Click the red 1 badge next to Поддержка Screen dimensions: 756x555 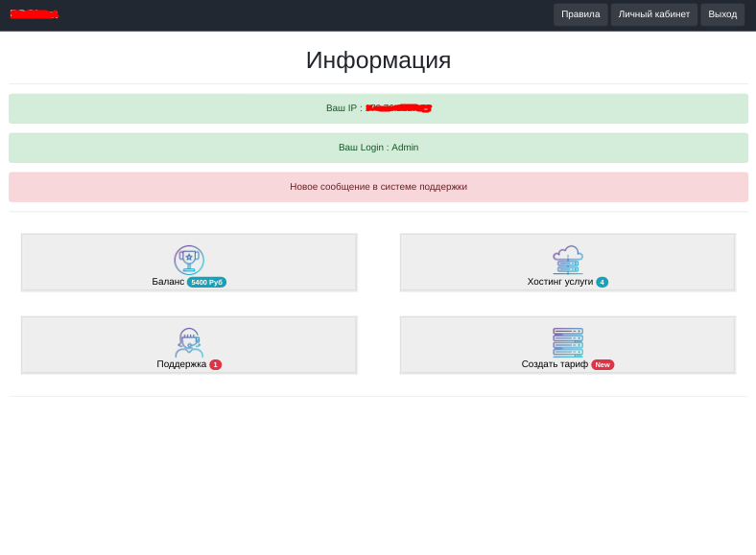[215, 365]
